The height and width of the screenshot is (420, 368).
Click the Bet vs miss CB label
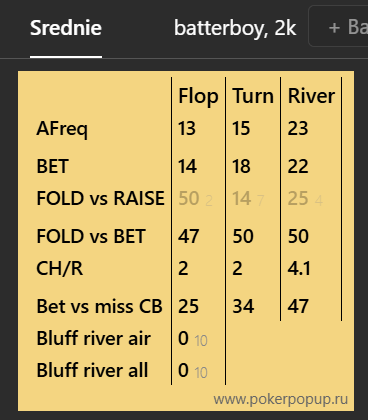[x=99, y=306]
